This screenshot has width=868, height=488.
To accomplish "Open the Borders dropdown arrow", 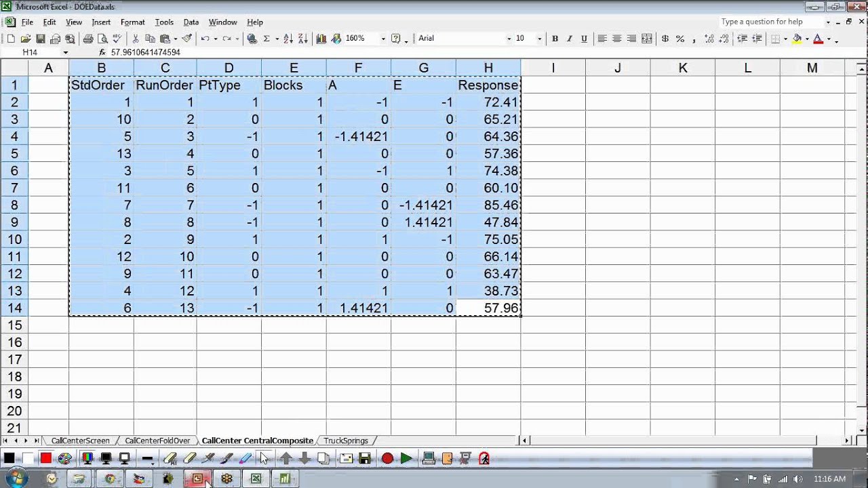I will 785,39.
